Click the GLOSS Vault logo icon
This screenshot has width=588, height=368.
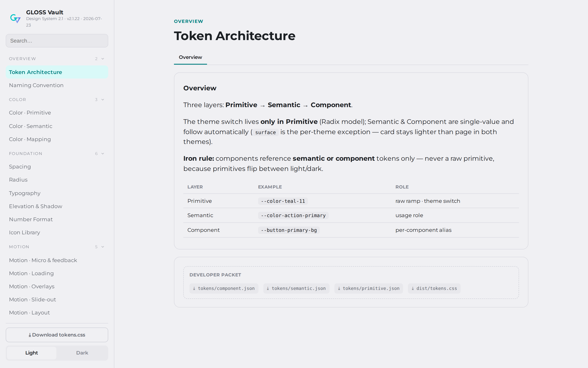click(15, 18)
